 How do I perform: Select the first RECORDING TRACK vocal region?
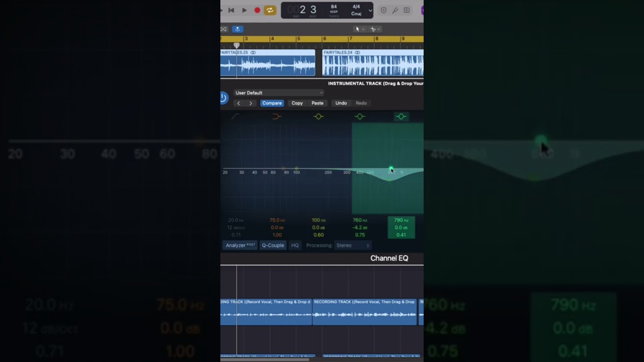(x=266, y=312)
